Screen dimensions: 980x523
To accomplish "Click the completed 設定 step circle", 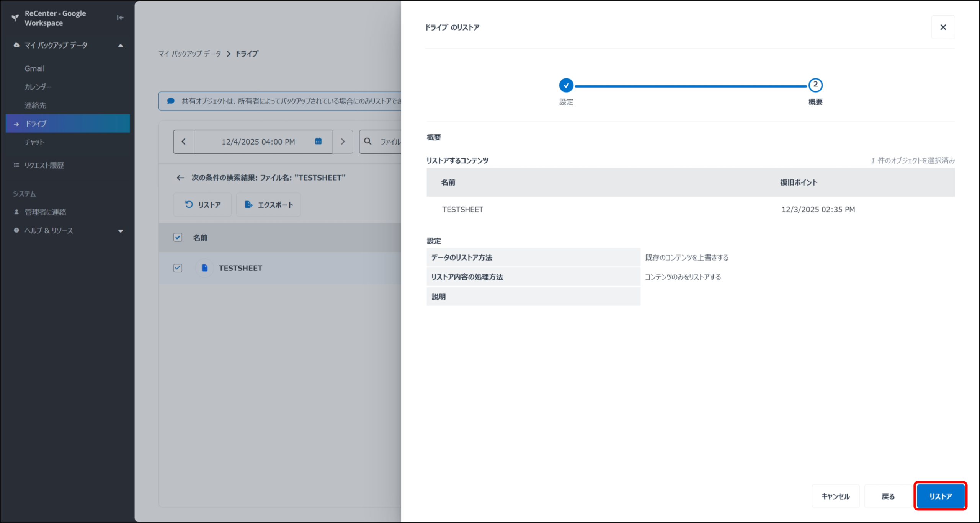I will pyautogui.click(x=566, y=85).
